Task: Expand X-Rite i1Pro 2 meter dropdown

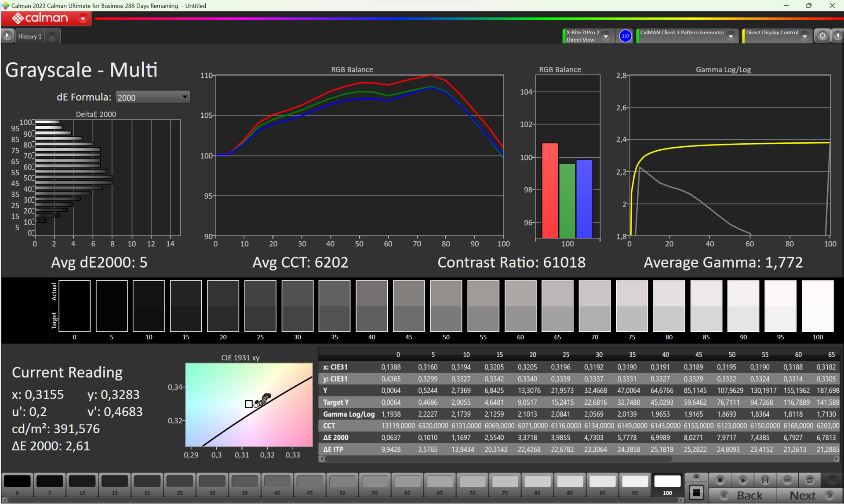Action: coord(606,36)
